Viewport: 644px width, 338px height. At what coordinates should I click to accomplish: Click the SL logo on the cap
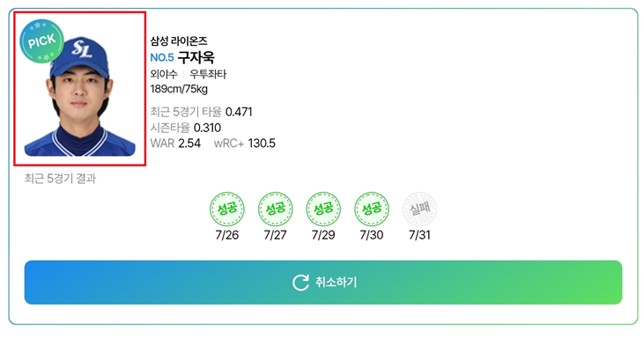[x=81, y=48]
